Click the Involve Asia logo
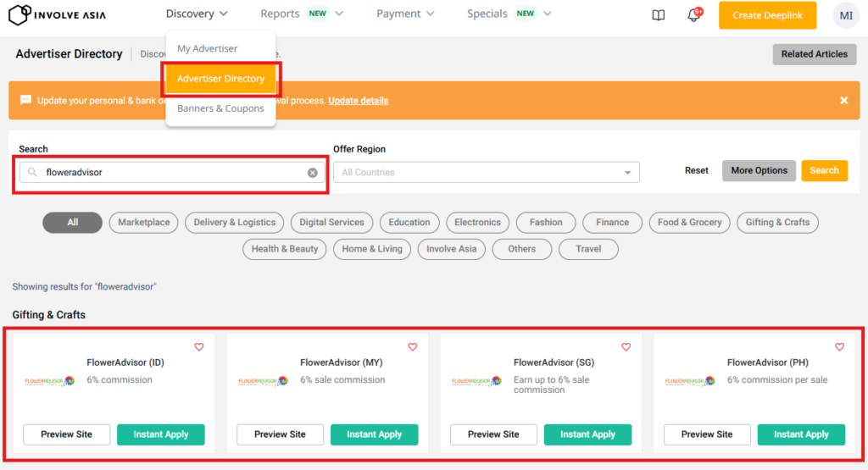Screen dimensions: 868x470 pyautogui.click(x=57, y=15)
